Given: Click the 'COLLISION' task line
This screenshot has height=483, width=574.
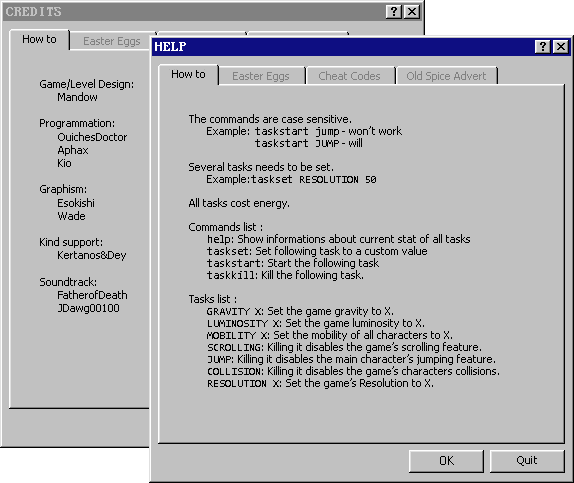Looking at the screenshot, I should [x=353, y=371].
